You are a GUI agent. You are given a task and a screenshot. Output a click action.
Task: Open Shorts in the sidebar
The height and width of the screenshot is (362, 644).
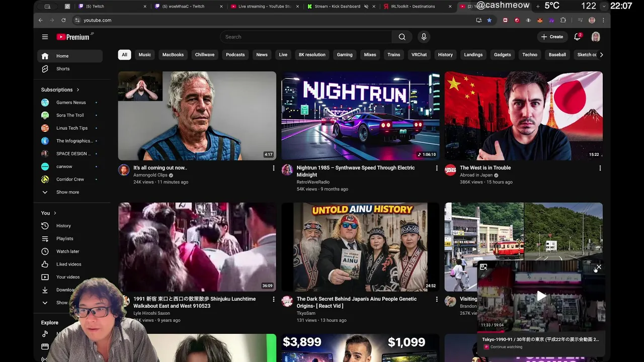(x=70, y=69)
